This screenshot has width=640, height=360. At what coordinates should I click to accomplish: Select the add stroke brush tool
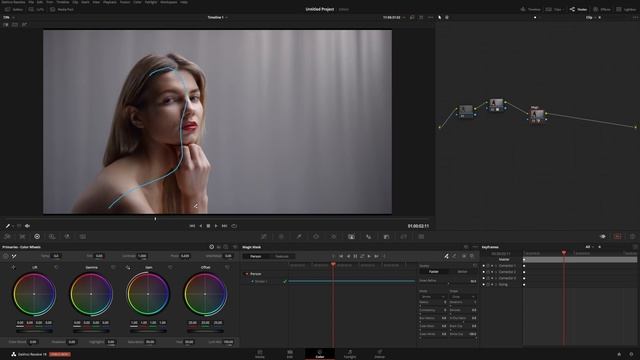pos(446,256)
